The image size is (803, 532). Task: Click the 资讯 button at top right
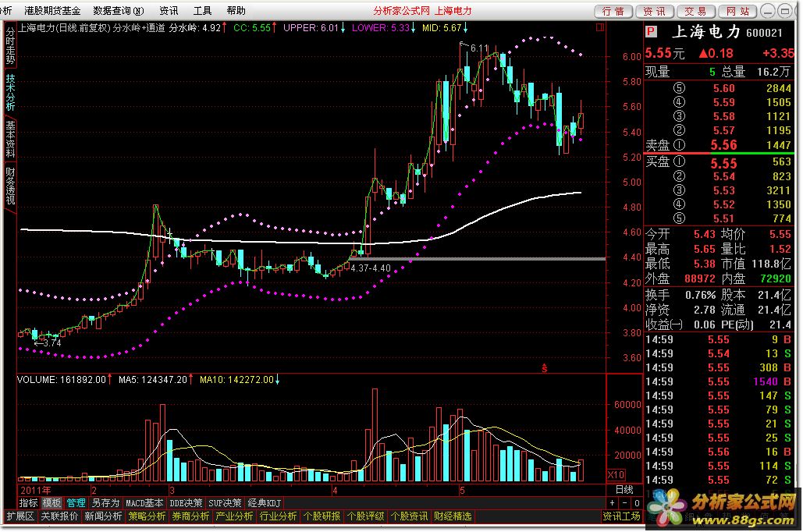[x=655, y=11]
